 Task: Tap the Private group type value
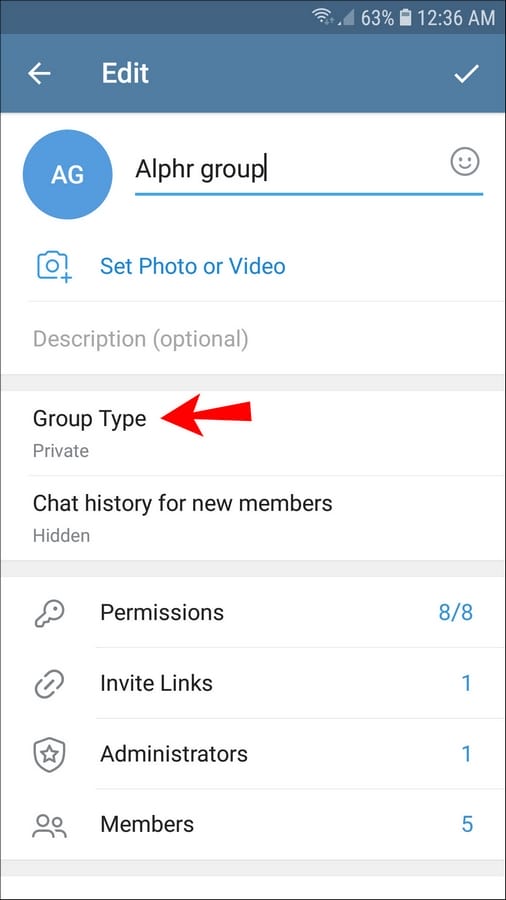coord(61,451)
